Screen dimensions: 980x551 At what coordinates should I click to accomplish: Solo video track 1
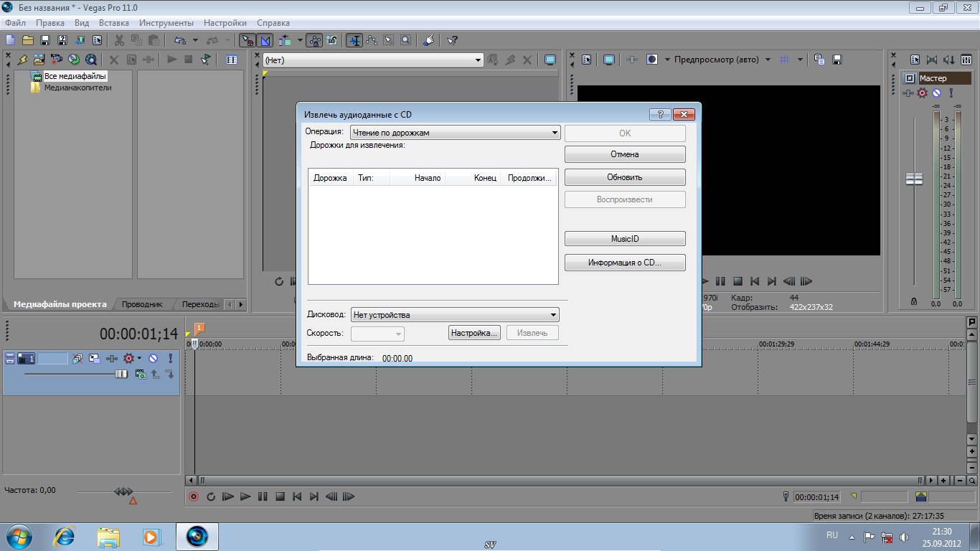tap(171, 358)
